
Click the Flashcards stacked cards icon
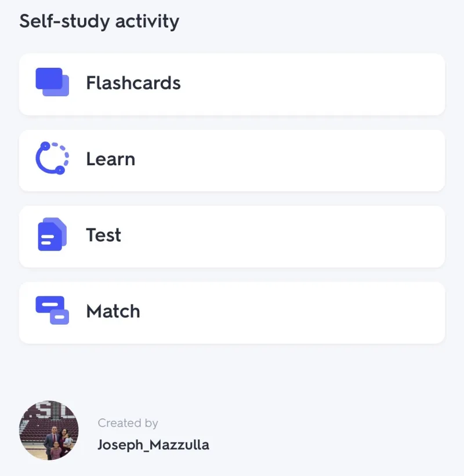52,82
